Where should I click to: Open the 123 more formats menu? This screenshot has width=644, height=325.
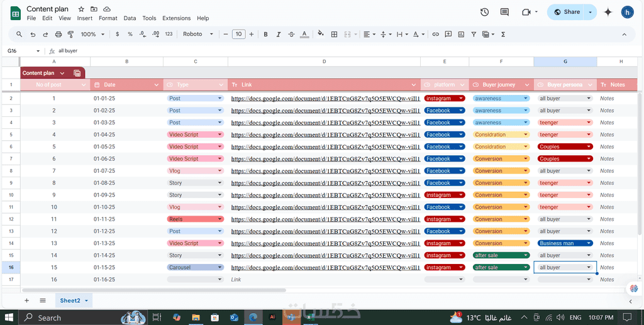169,35
